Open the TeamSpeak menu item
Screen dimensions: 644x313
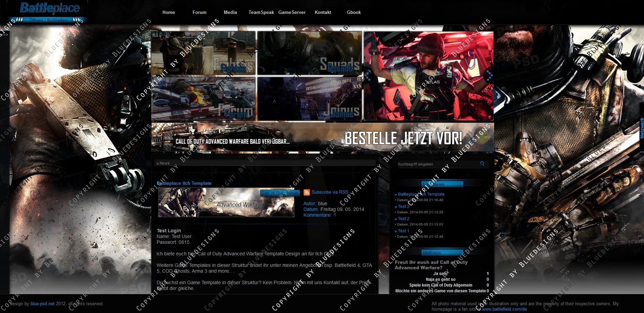[261, 12]
